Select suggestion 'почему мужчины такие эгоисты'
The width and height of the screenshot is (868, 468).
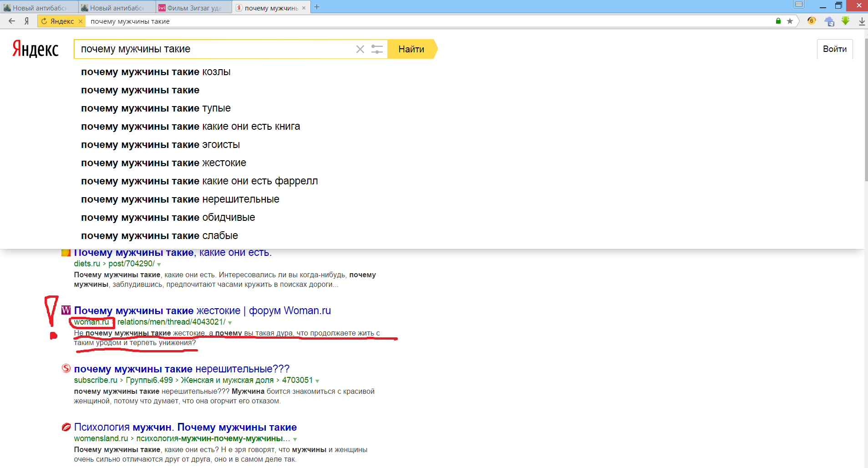tap(160, 145)
